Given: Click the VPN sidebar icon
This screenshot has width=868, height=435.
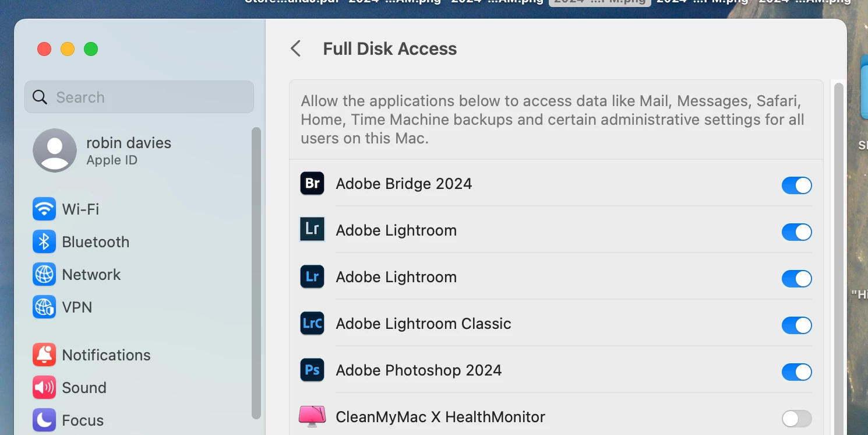Looking at the screenshot, I should [44, 307].
